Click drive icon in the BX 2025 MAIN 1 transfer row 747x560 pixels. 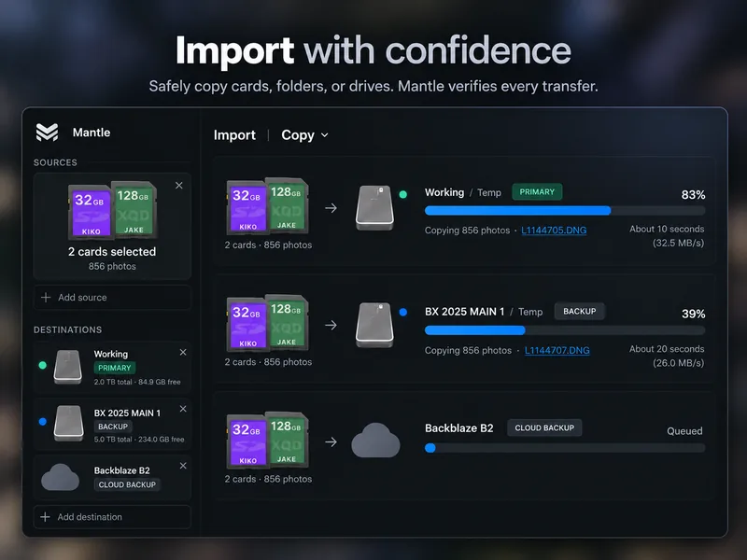click(x=375, y=325)
